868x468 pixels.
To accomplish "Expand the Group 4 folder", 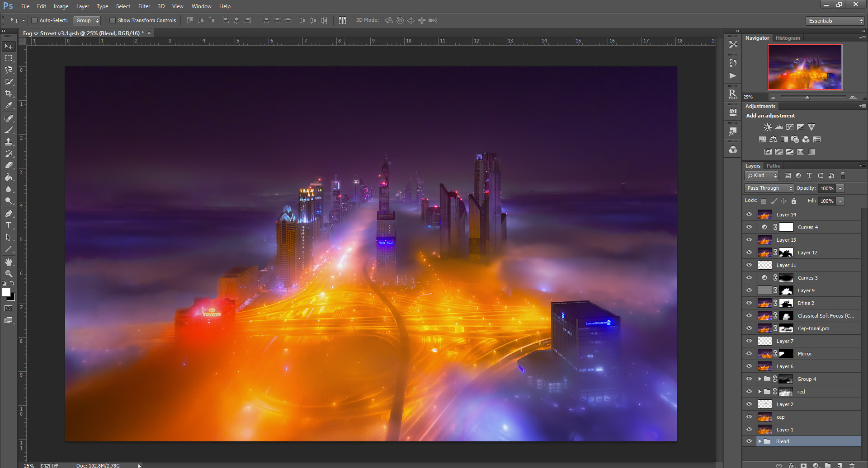I will (760, 379).
